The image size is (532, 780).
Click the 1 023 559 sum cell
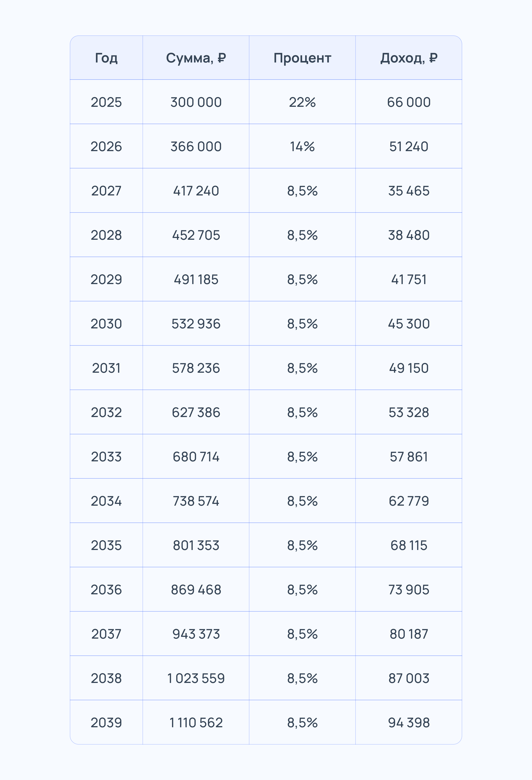[196, 678]
